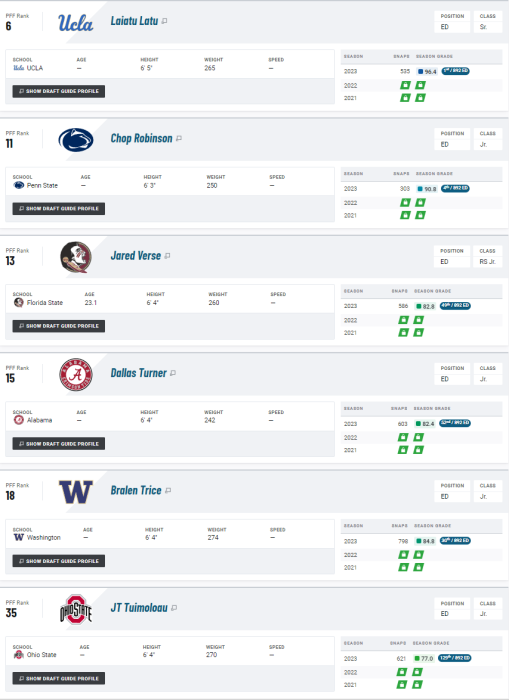The image size is (509, 700).
Task: Click locked 2021 grade icon for Chop Robinson
Action: click(420, 215)
